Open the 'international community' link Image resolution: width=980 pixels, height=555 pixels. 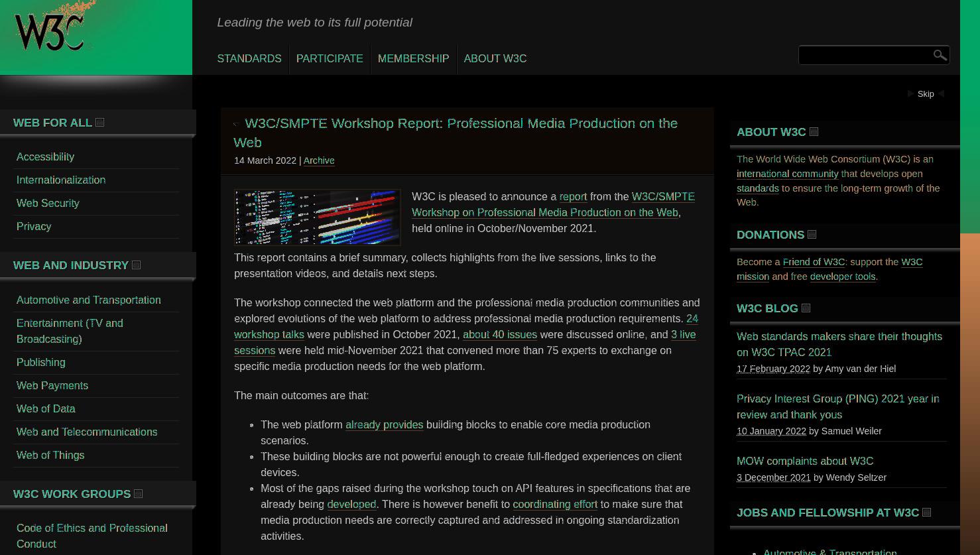[x=788, y=174]
